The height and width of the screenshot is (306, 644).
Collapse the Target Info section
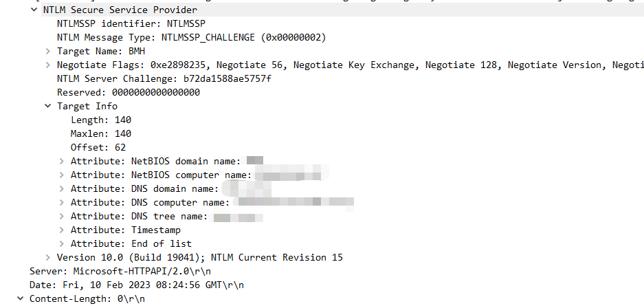click(48, 106)
